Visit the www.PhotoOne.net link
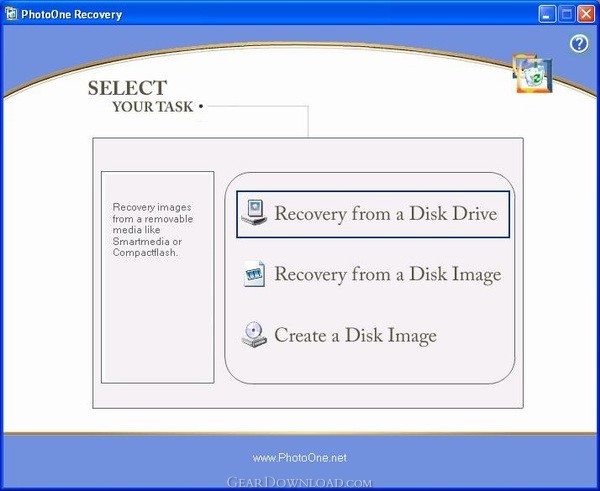Screen dimensions: 600x491 pyautogui.click(x=300, y=458)
